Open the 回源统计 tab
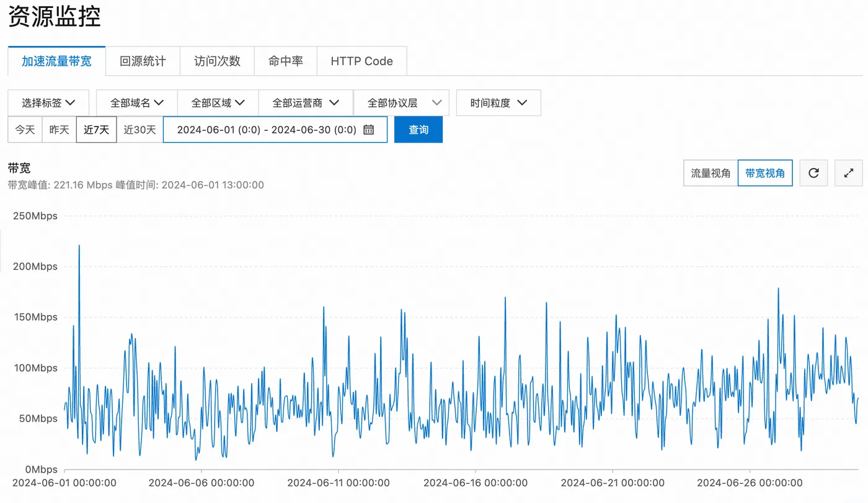This screenshot has width=868, height=503. click(143, 61)
